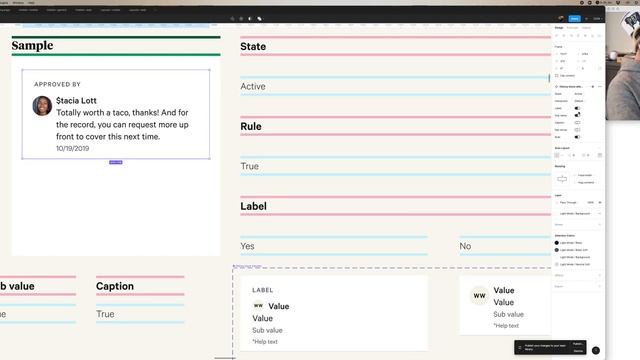Click the Light Mode / Neutral Soft swatch
Screen dimensions: 640x360
pyautogui.click(x=557, y=264)
